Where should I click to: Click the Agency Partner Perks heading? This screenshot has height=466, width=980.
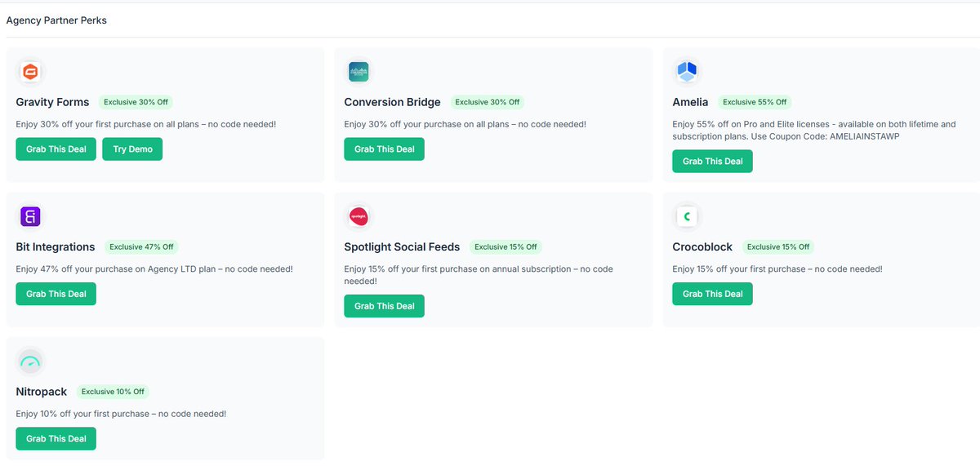pyautogui.click(x=56, y=20)
